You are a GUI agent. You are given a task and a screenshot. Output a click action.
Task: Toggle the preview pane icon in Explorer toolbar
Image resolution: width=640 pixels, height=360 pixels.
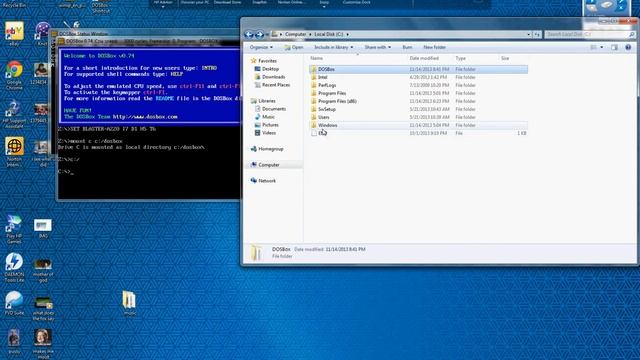coord(614,47)
